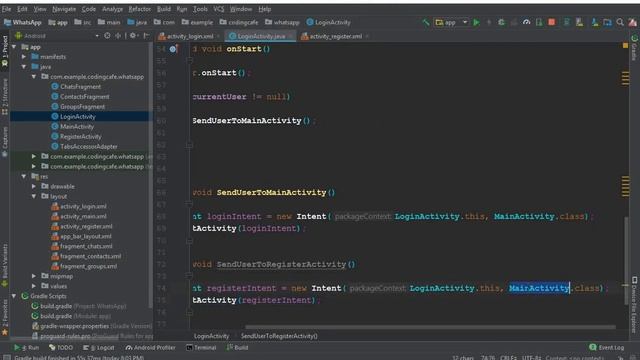The height and width of the screenshot is (360, 640).
Task: Open the Gradle side panel
Action: (634, 48)
